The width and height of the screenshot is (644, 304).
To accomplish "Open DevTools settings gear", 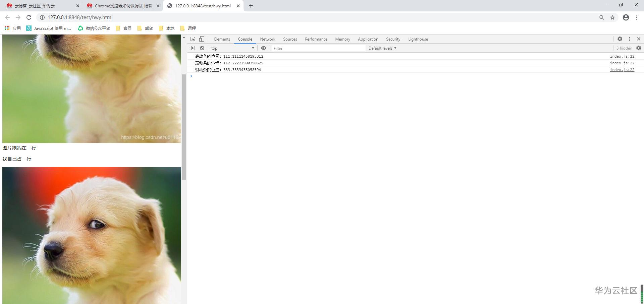I will click(620, 39).
